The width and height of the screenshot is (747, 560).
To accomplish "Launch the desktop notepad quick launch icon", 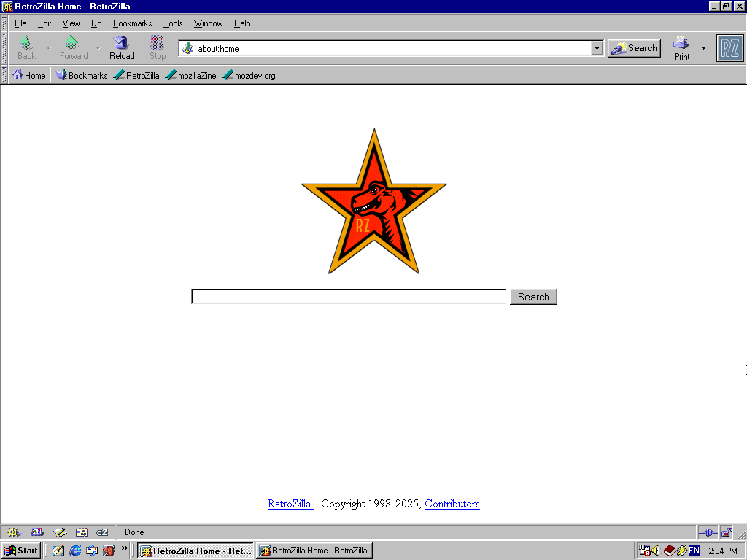I will pos(58,551).
